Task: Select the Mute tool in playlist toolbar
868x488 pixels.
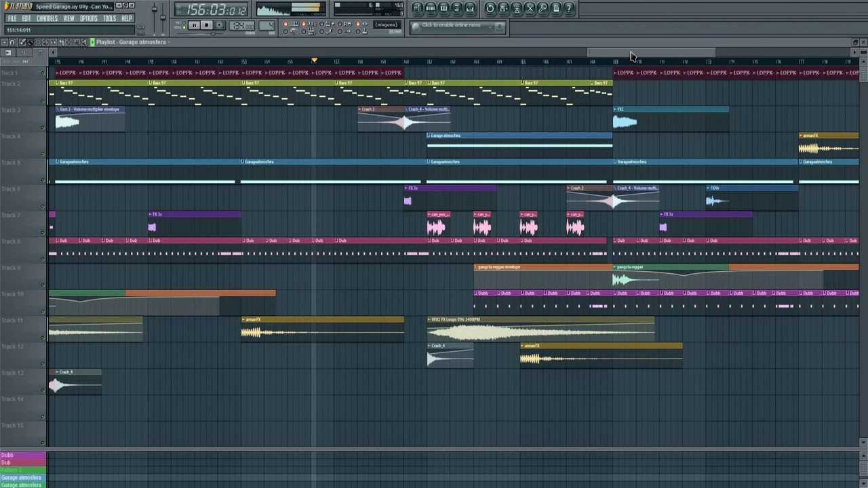Action: pos(45,42)
